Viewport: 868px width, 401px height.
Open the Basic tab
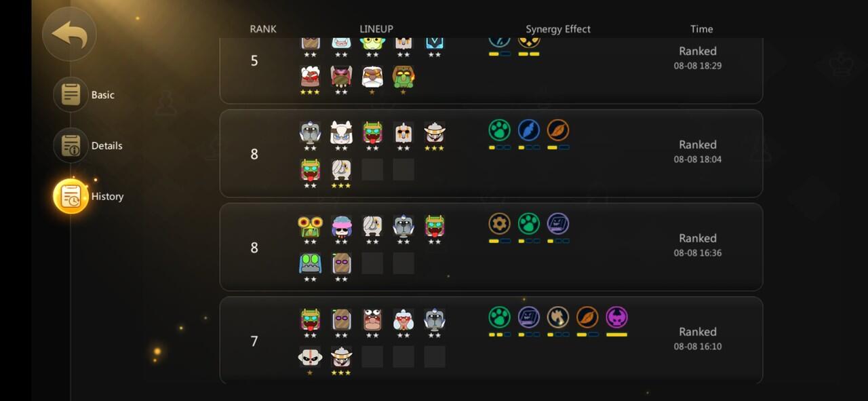pyautogui.click(x=71, y=94)
